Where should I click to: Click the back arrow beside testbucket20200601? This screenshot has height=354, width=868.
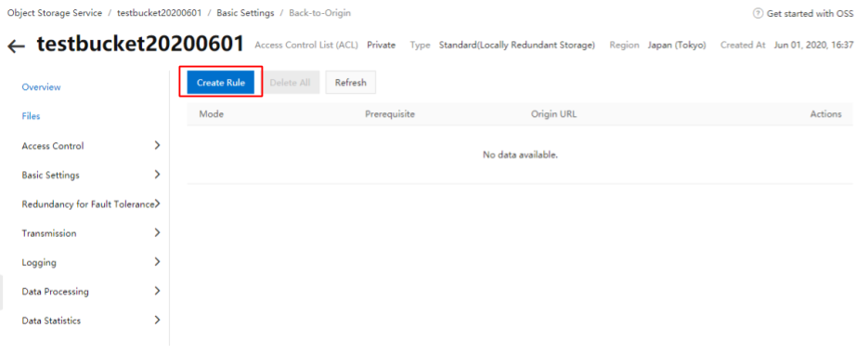(x=17, y=46)
